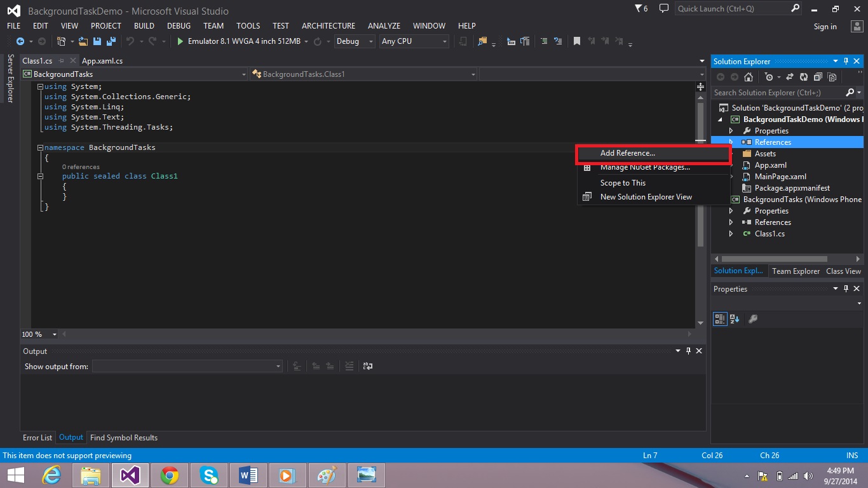
Task: Open the BackgroundTasks project scope dropdown
Action: pos(134,74)
